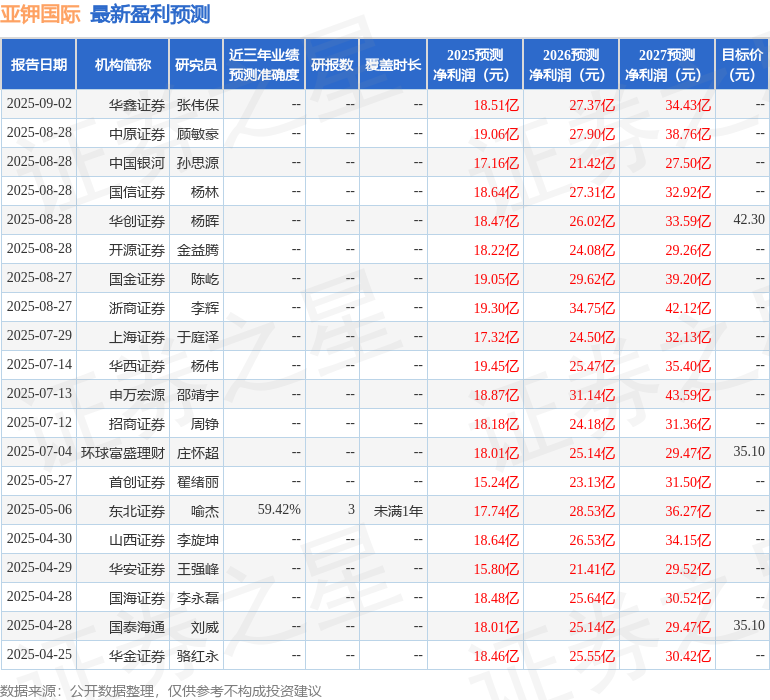Open the 环球富盛理财 institution entry
The image size is (770, 700).
point(123,453)
